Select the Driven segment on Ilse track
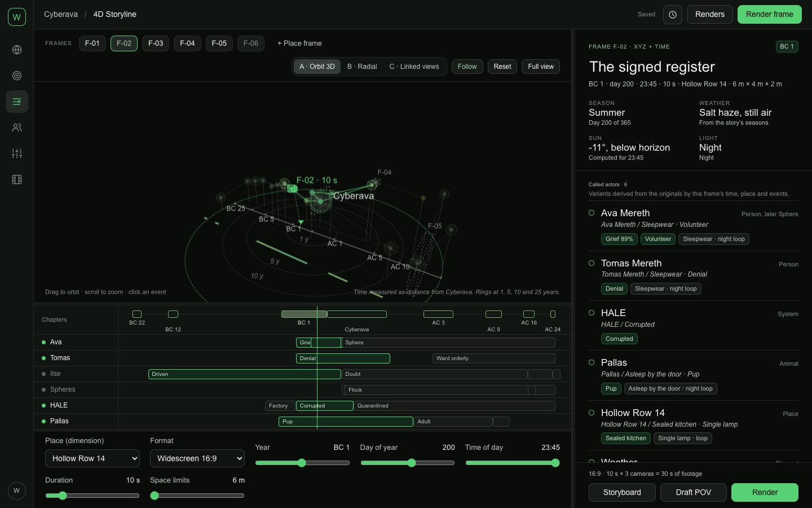 [x=245, y=374]
